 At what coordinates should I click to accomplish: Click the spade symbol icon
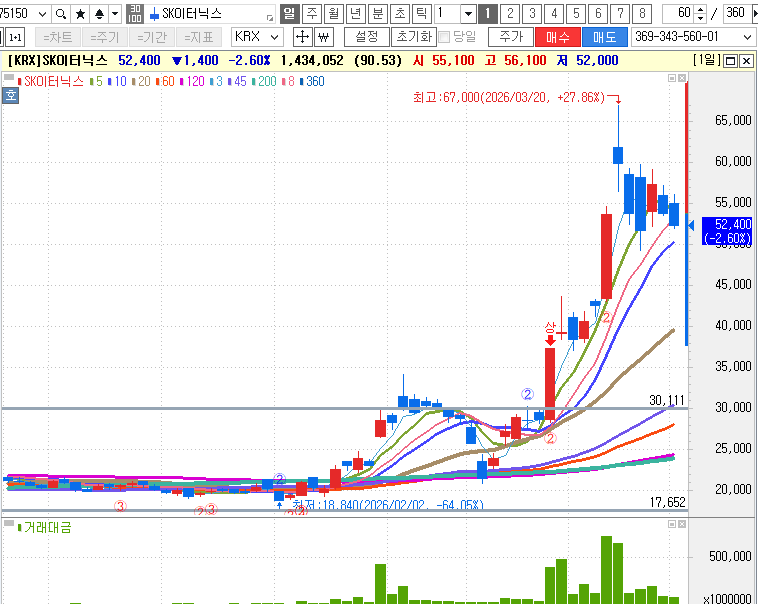(99, 14)
